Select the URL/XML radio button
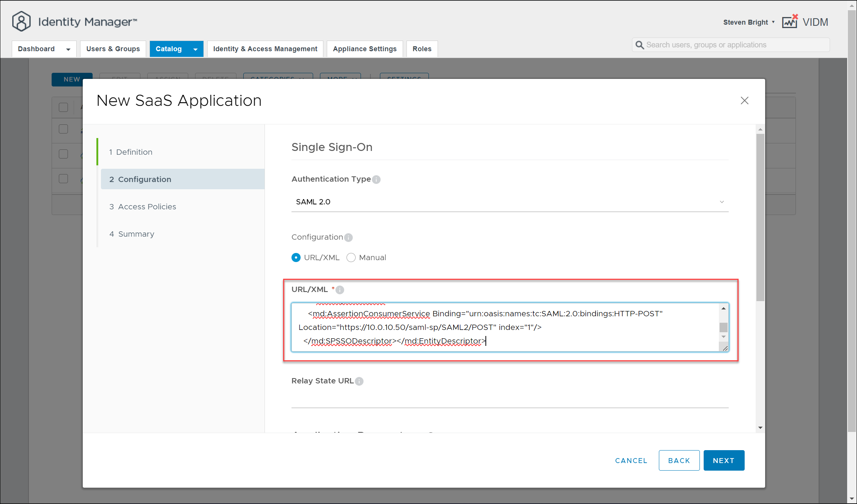Screen dimensions: 857x504 (x=296, y=257)
